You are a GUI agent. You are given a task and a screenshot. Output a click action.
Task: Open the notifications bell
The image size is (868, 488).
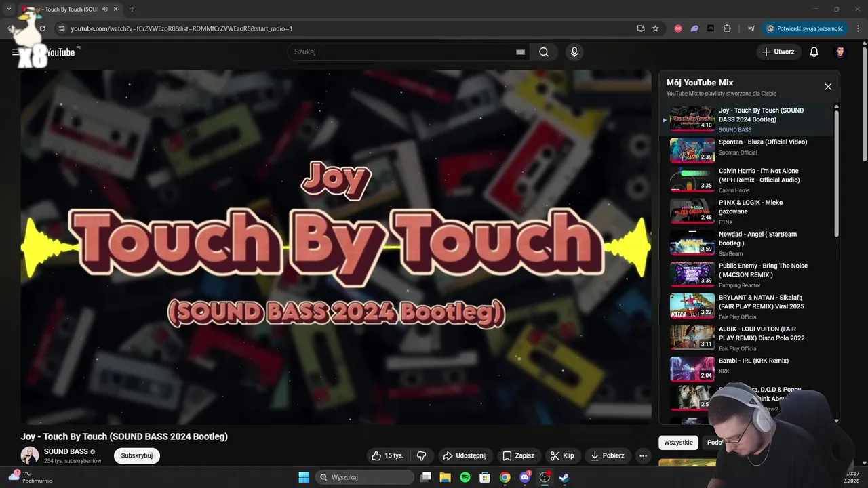click(814, 52)
